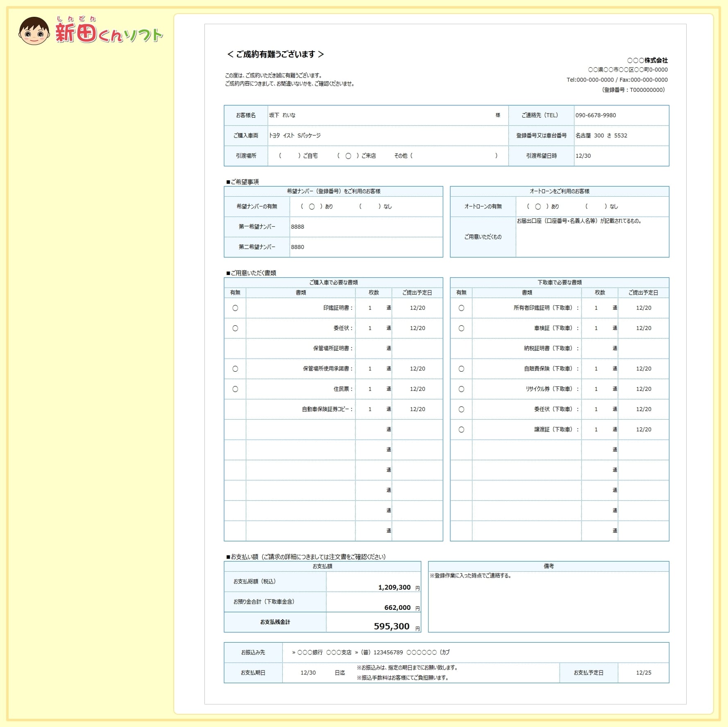Click the なし option for 希望ナンバーの有無
Image resolution: width=728 pixels, height=727 pixels.
(x=388, y=207)
